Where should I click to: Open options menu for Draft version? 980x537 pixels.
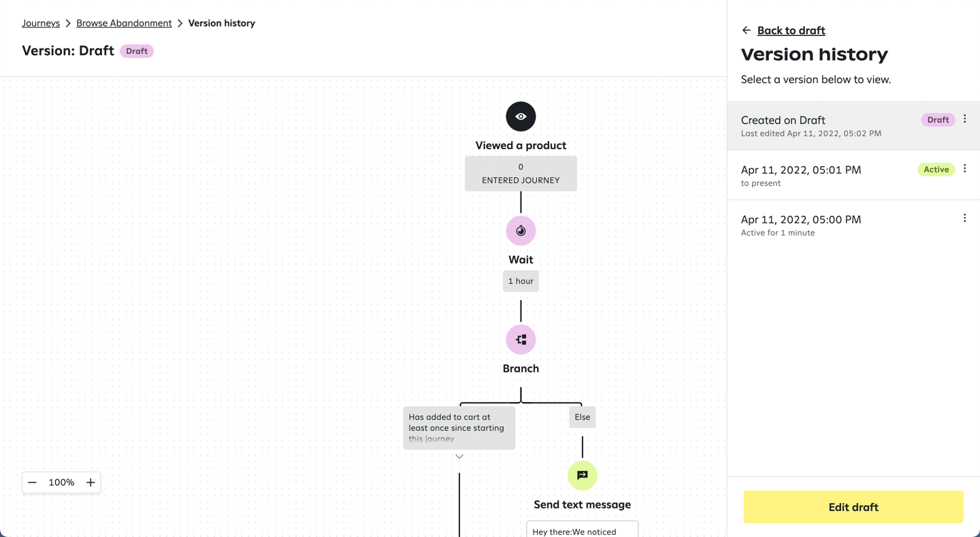click(x=964, y=119)
